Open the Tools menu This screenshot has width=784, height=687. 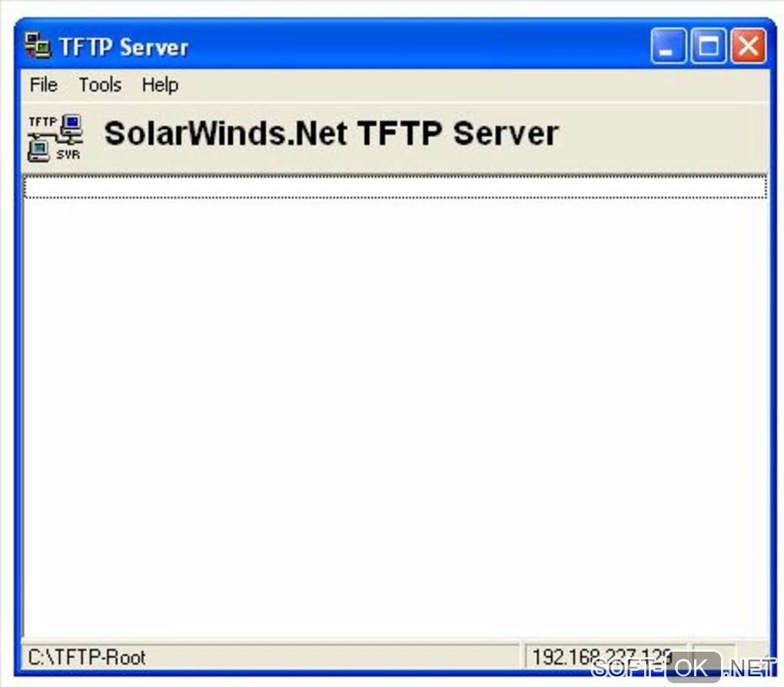(100, 85)
